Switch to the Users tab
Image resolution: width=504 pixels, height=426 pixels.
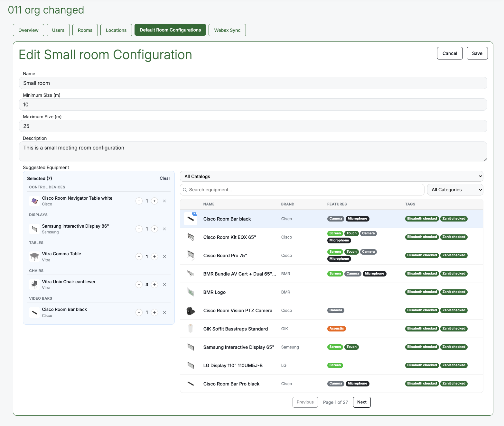click(58, 30)
